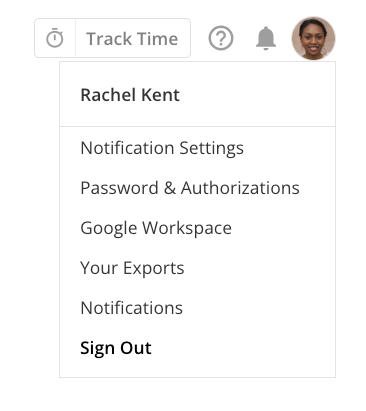The image size is (366, 411).
Task: Click the Your Exports link
Action: [132, 268]
